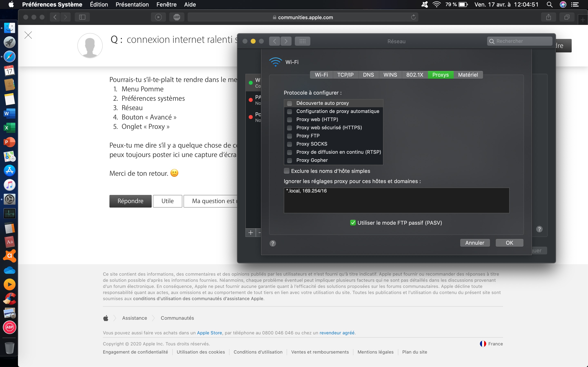Viewport: 588px width, 367px height.
Task: Click the Adblock Plus icon in Safari toolbar
Action: [x=177, y=17]
